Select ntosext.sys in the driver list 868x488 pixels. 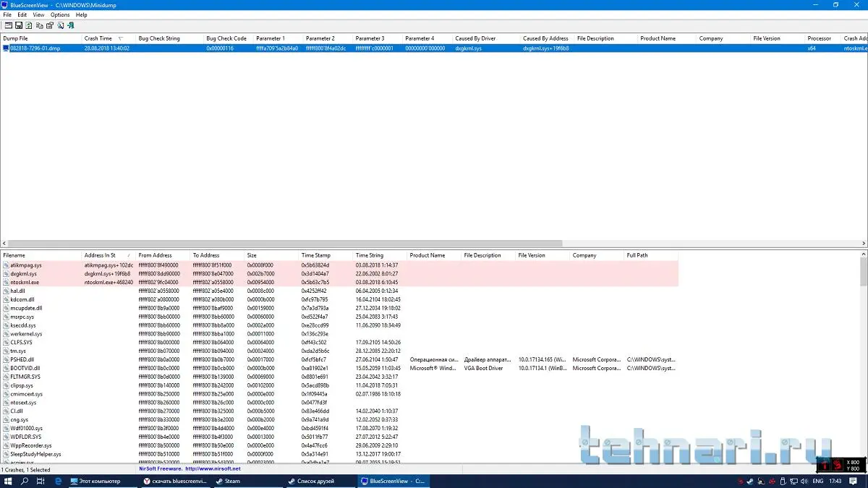pyautogui.click(x=23, y=403)
